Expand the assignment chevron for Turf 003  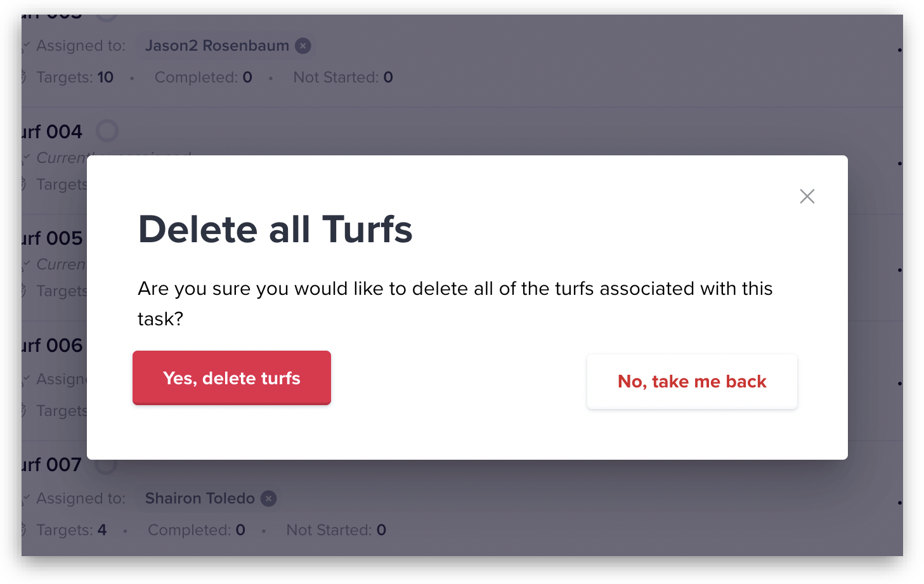coord(26,46)
